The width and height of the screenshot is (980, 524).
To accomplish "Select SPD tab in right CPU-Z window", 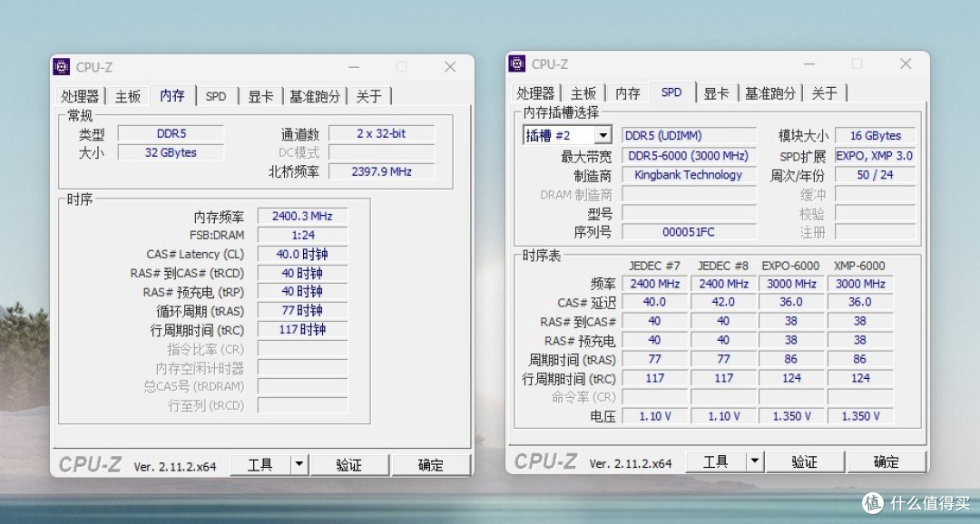I will pos(671,92).
